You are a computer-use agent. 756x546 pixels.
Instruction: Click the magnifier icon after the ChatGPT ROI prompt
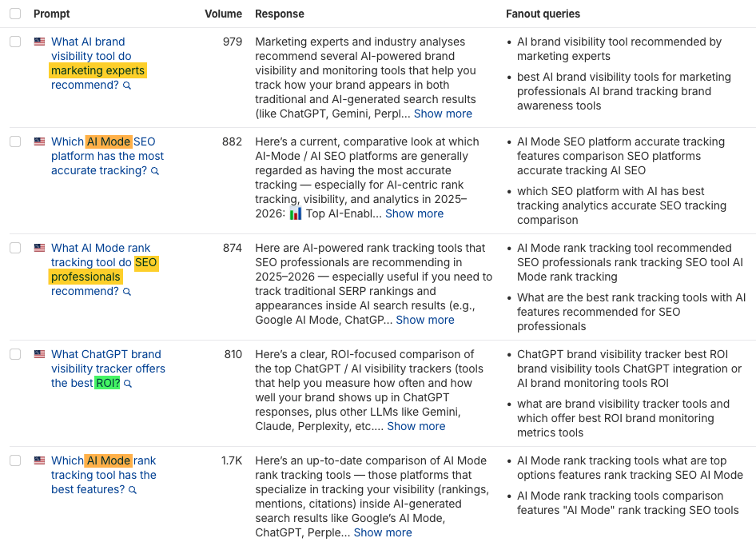coord(128,382)
